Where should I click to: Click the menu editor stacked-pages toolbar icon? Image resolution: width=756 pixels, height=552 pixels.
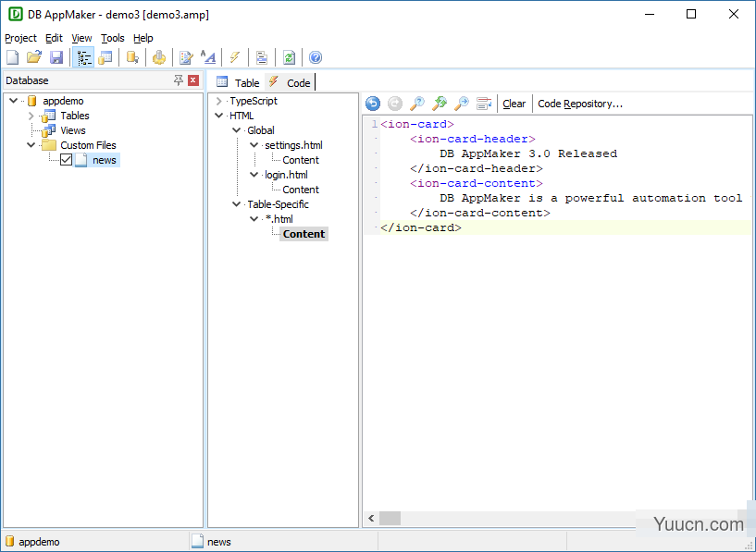point(262,57)
